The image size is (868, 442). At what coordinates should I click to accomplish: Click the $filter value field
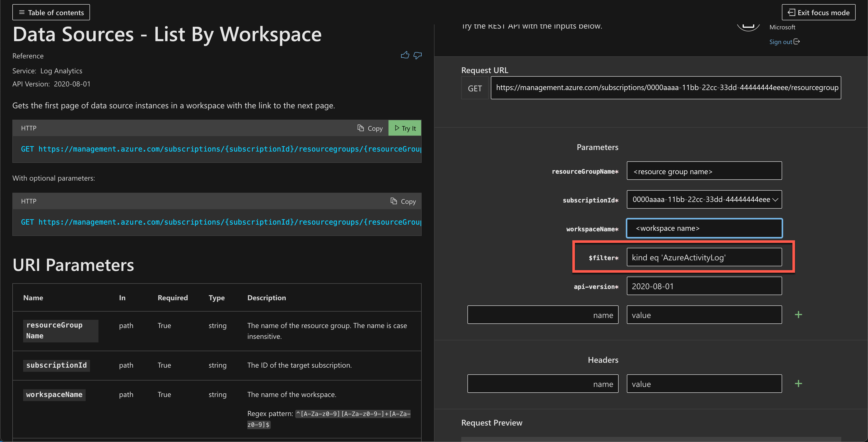[704, 258]
